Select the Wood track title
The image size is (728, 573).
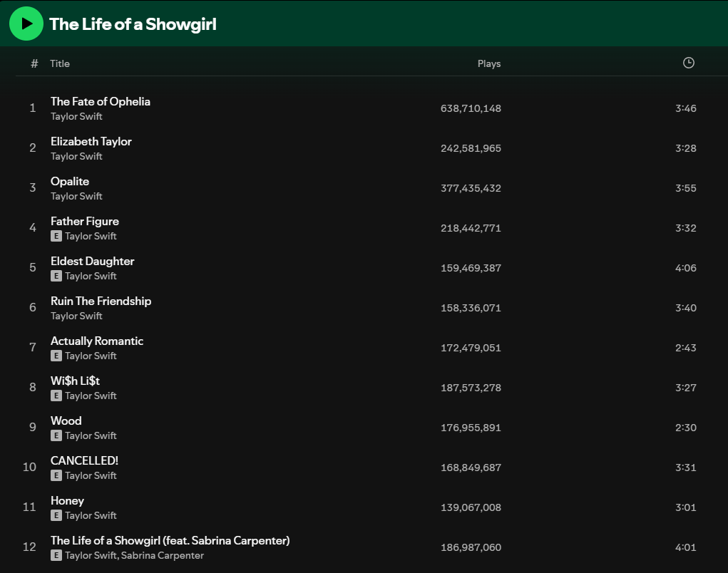[66, 420]
